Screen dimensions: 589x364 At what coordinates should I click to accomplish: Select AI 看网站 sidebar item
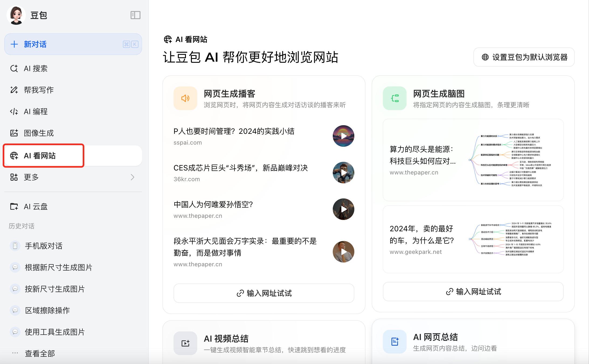(73, 156)
